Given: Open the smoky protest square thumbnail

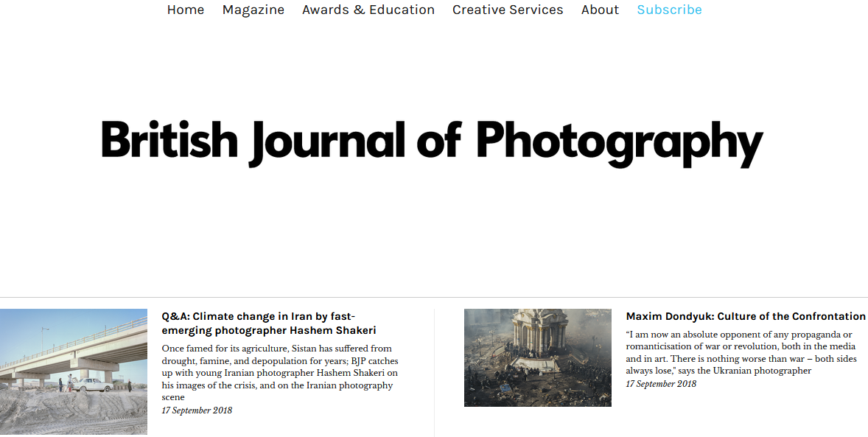Looking at the screenshot, I should [x=537, y=357].
